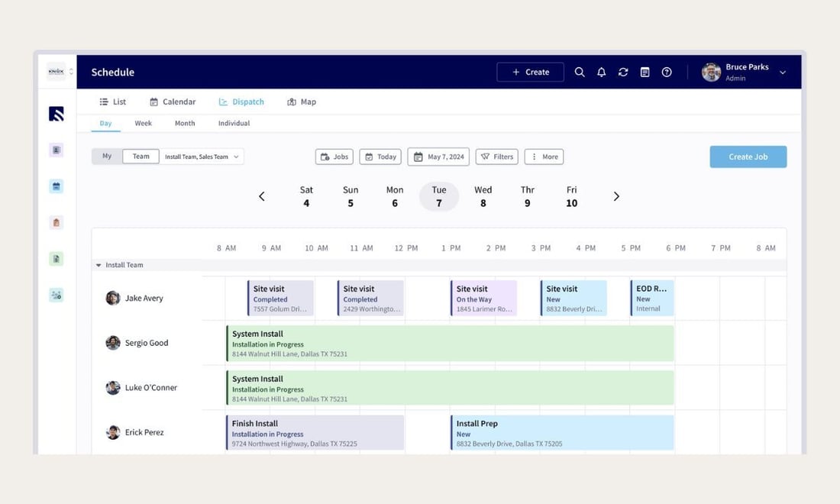840x504 pixels.
Task: Click Erick Perez's avatar
Action: 112,431
